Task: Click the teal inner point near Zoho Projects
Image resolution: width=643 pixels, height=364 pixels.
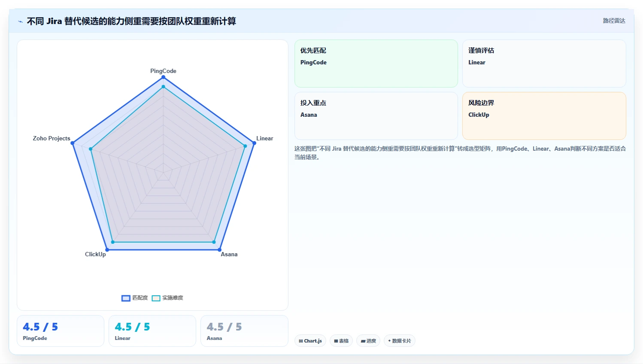Action: (91, 149)
